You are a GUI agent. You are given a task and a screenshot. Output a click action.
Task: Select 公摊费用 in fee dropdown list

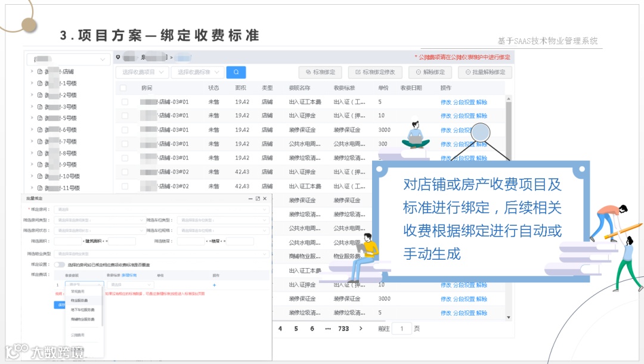point(78,335)
